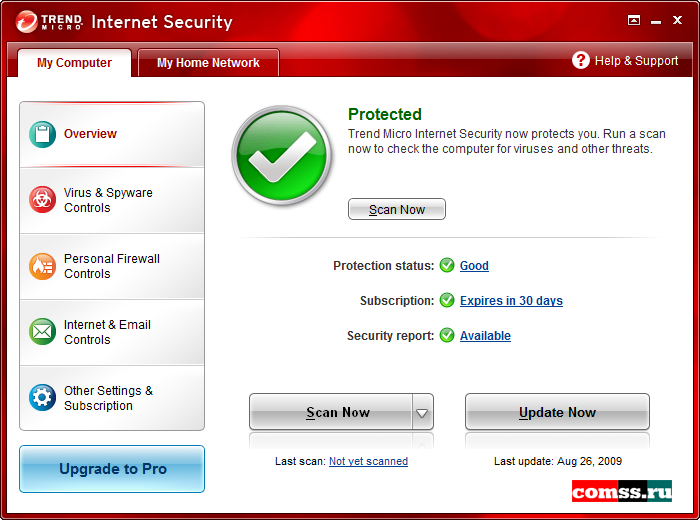The width and height of the screenshot is (700, 520).
Task: Select the My Computer tab
Action: (74, 62)
